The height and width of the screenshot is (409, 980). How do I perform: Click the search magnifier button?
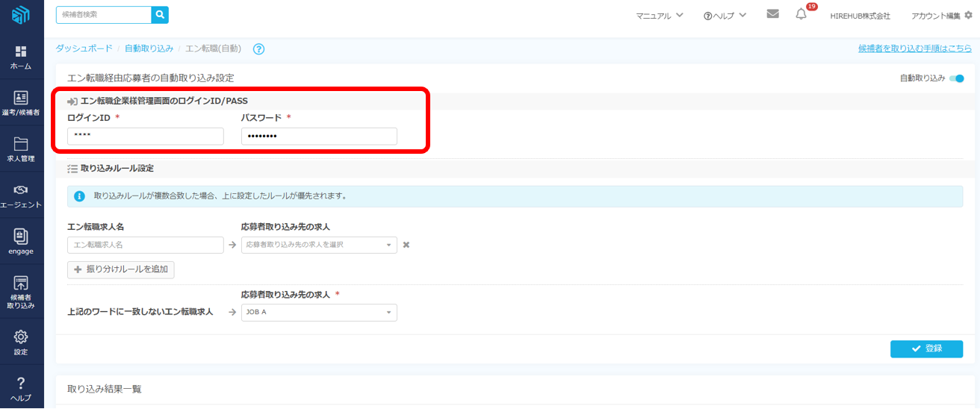pos(160,15)
